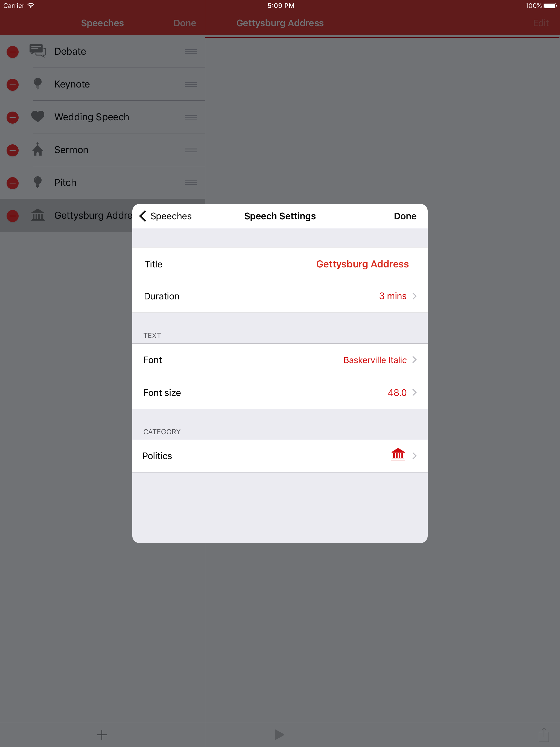Image resolution: width=560 pixels, height=747 pixels.
Task: Select the Sermon speech row
Action: point(102,150)
